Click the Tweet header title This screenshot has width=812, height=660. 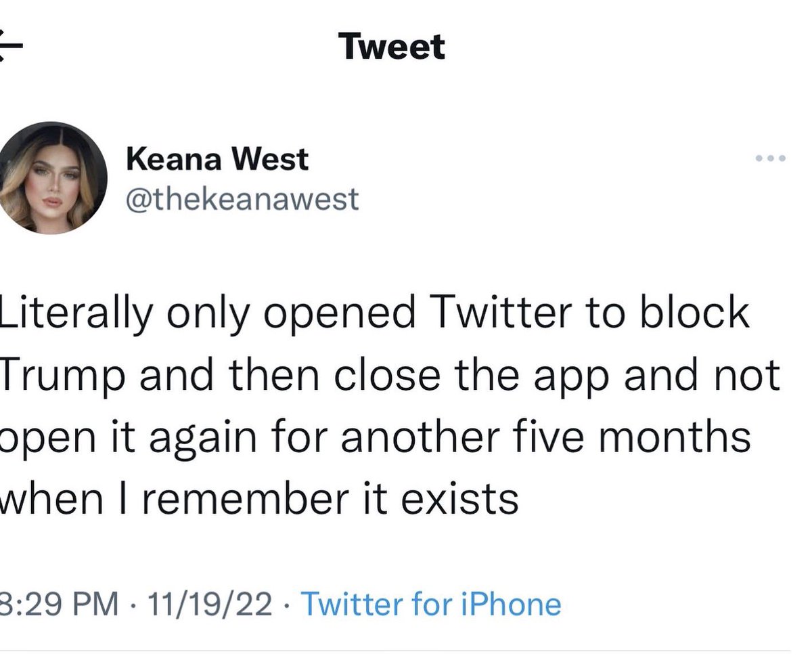coord(393,47)
